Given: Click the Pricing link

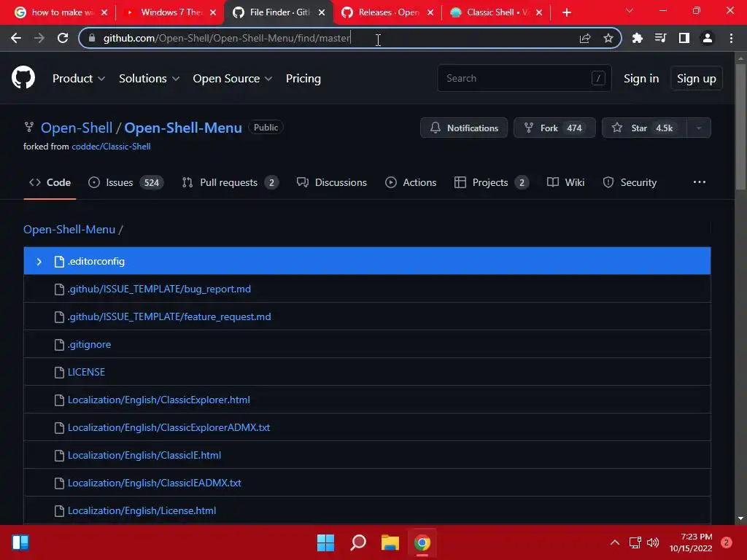Looking at the screenshot, I should pos(303,79).
